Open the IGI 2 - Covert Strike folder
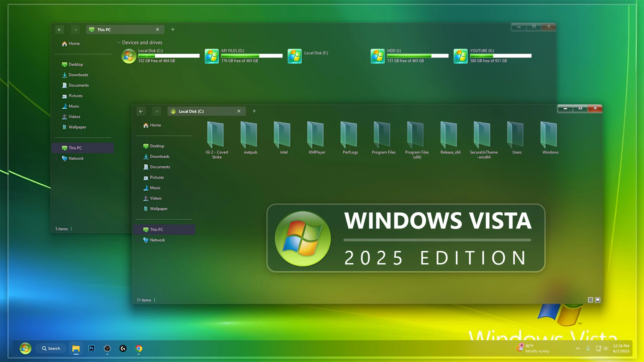The height and width of the screenshot is (362, 644). [x=217, y=140]
